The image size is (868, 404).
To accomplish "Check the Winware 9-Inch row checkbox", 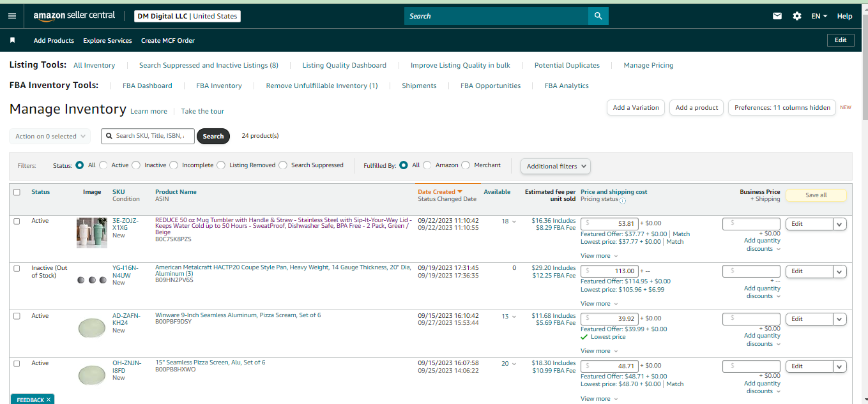I will [x=17, y=316].
